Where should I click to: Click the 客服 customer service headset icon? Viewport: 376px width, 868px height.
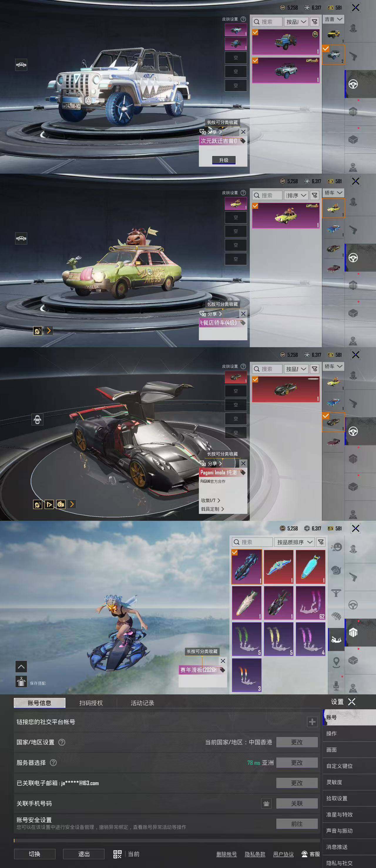coord(304,854)
